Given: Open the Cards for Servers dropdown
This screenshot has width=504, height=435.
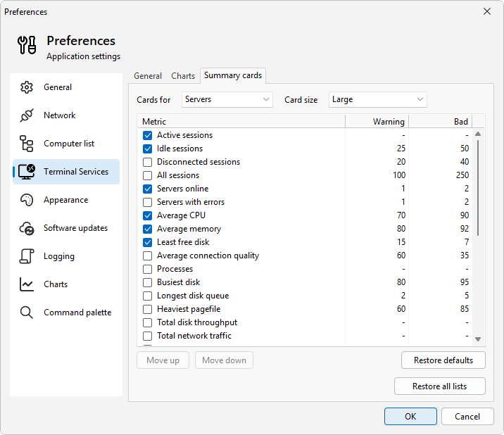Looking at the screenshot, I should coord(227,100).
